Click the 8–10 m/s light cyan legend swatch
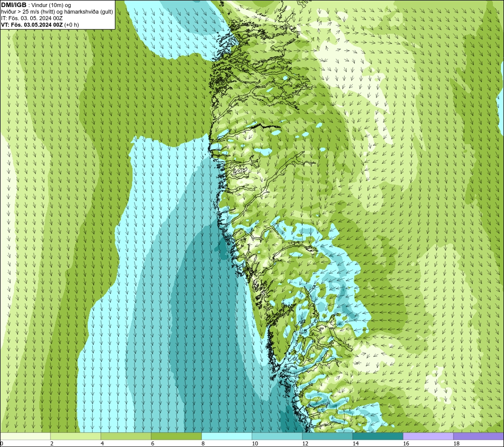Screen dimensions: 504x447 (227, 436)
